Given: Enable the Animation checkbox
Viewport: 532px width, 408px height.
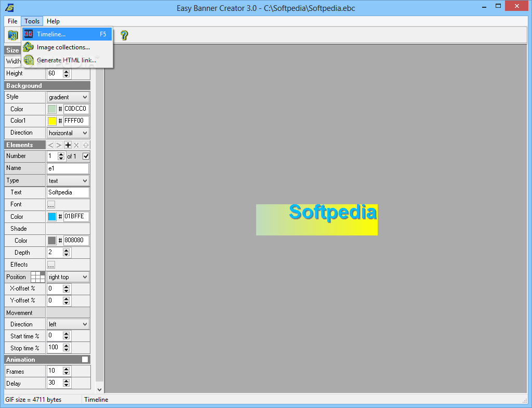Looking at the screenshot, I should 85,360.
